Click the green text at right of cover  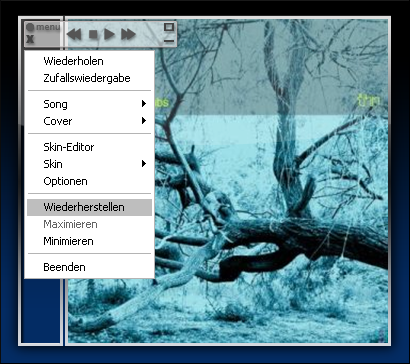tap(368, 100)
